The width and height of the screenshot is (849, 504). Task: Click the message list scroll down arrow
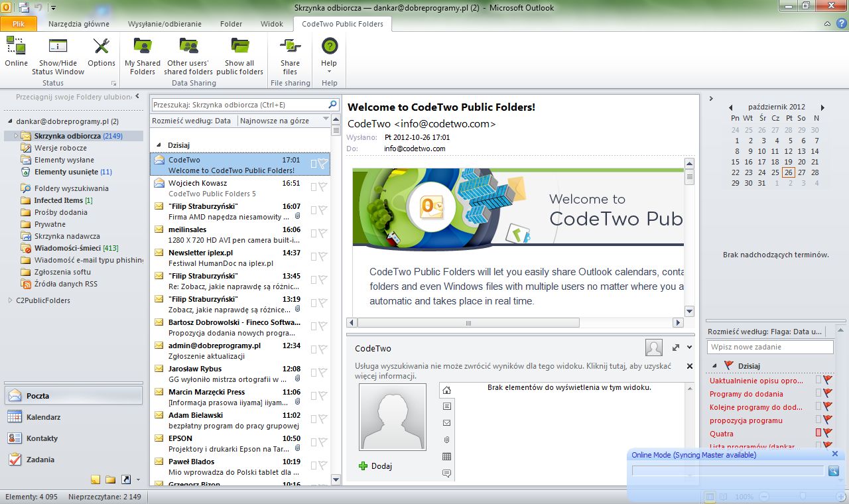click(x=335, y=479)
